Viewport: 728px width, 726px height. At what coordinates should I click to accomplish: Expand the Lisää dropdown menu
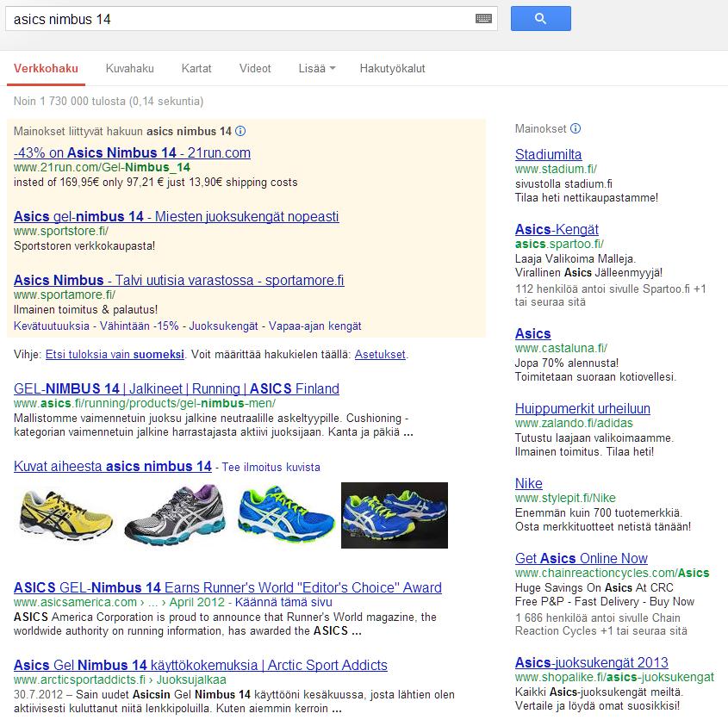click(x=317, y=68)
